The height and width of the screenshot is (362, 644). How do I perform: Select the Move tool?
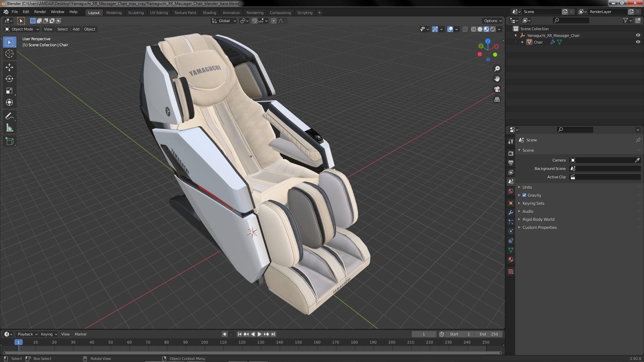tap(9, 67)
